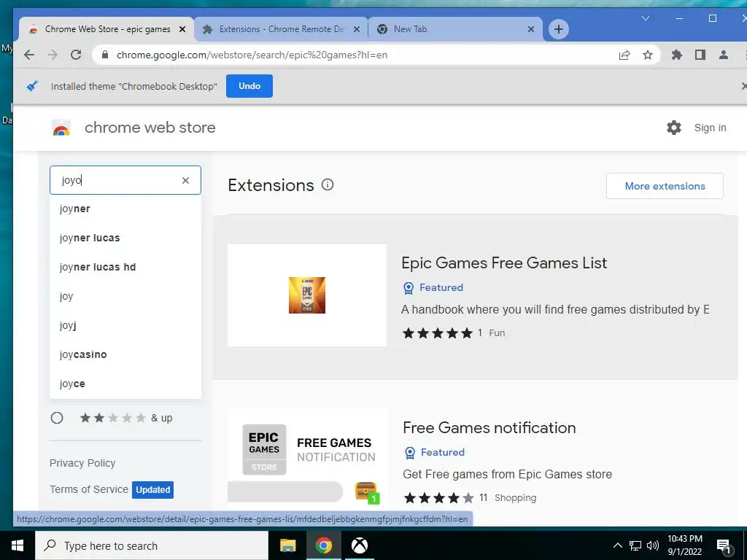
Task: Click the More extensions button
Action: coord(665,186)
